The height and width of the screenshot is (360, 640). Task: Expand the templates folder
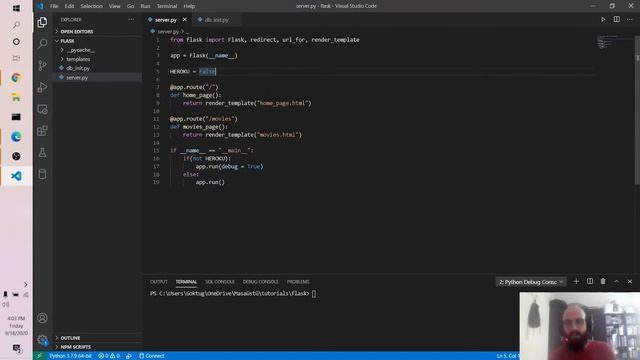click(x=78, y=59)
